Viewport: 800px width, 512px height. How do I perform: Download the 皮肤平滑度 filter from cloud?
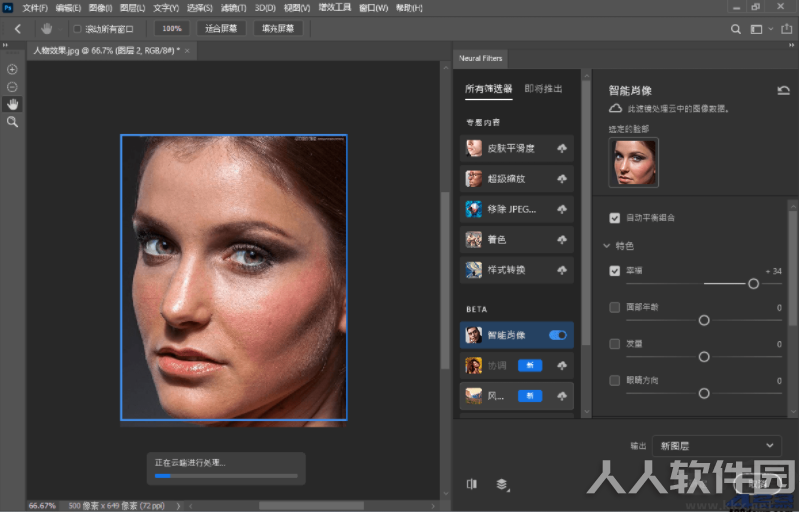click(x=562, y=148)
